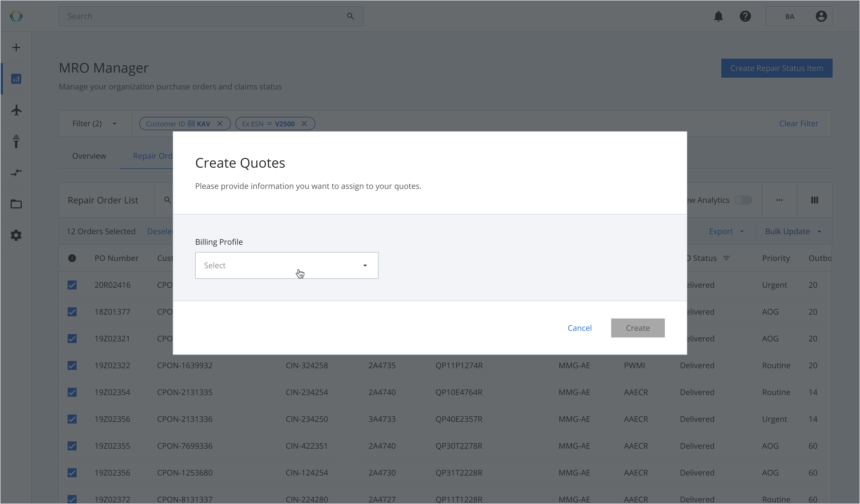
Task: Remove the Ex ESN V2500 filter chip
Action: coord(304,123)
